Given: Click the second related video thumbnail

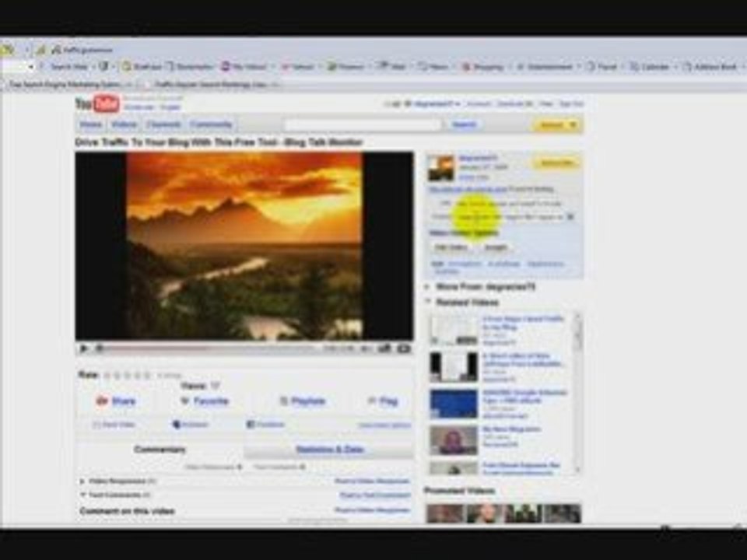Looking at the screenshot, I should (x=454, y=367).
